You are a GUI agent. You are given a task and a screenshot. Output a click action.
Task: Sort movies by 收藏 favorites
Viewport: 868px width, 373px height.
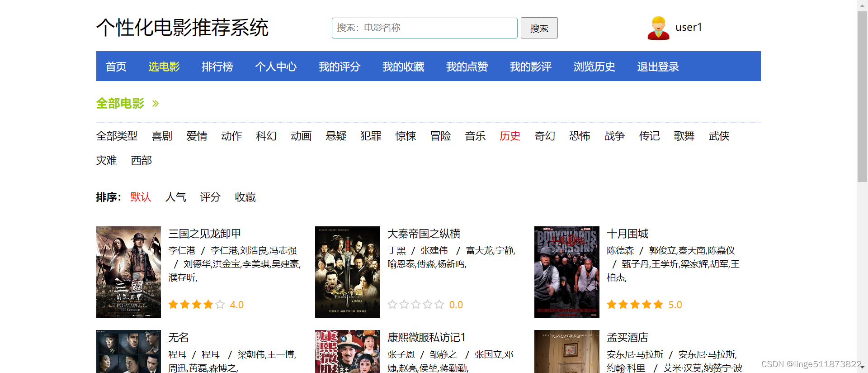click(x=245, y=197)
